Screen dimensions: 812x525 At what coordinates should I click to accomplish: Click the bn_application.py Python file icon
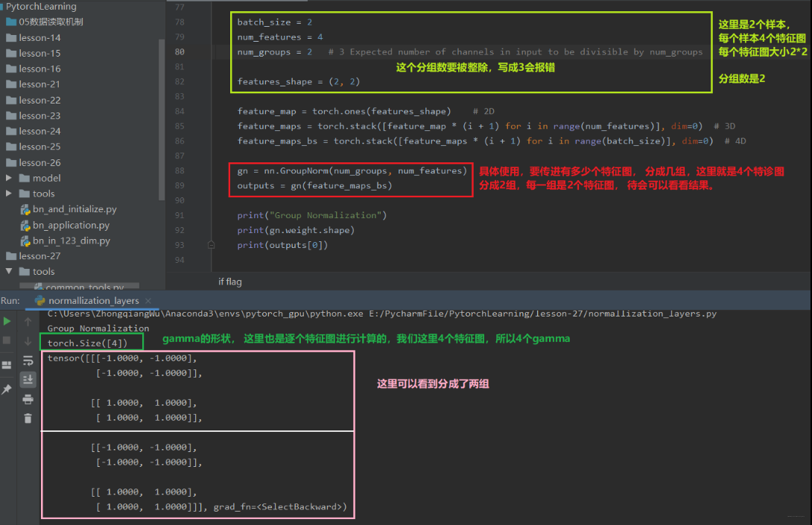pyautogui.click(x=25, y=225)
